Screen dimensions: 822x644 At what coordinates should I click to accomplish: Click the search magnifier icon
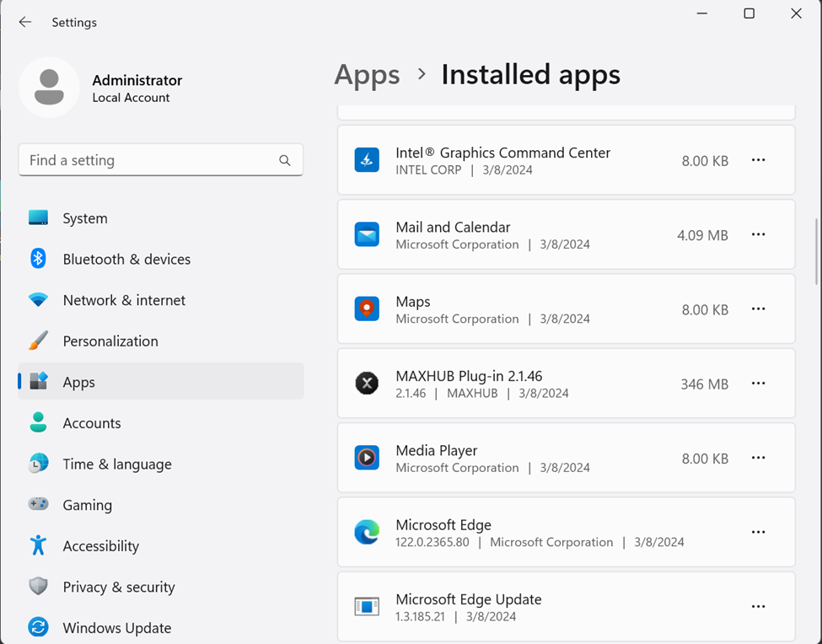click(285, 160)
